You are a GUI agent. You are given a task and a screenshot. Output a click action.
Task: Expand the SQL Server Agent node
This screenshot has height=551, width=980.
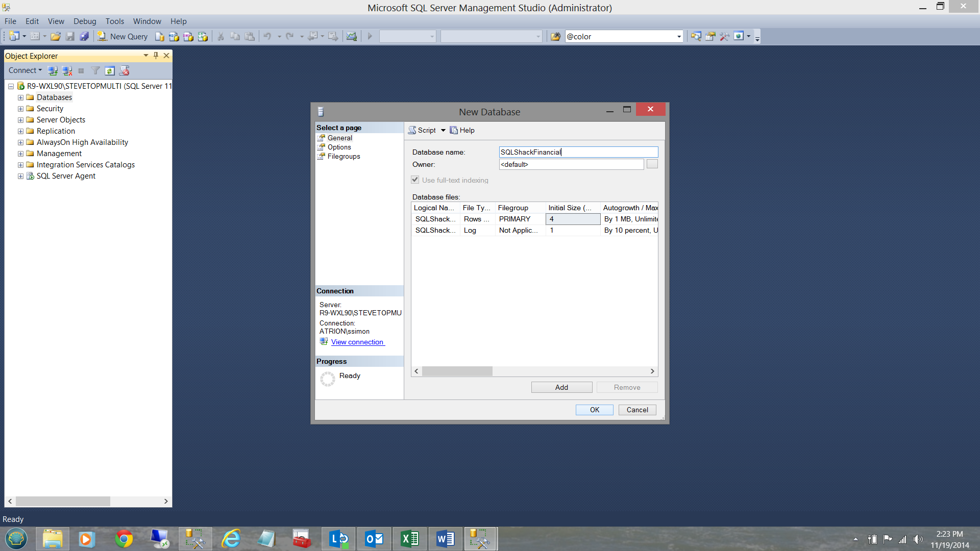coord(20,176)
